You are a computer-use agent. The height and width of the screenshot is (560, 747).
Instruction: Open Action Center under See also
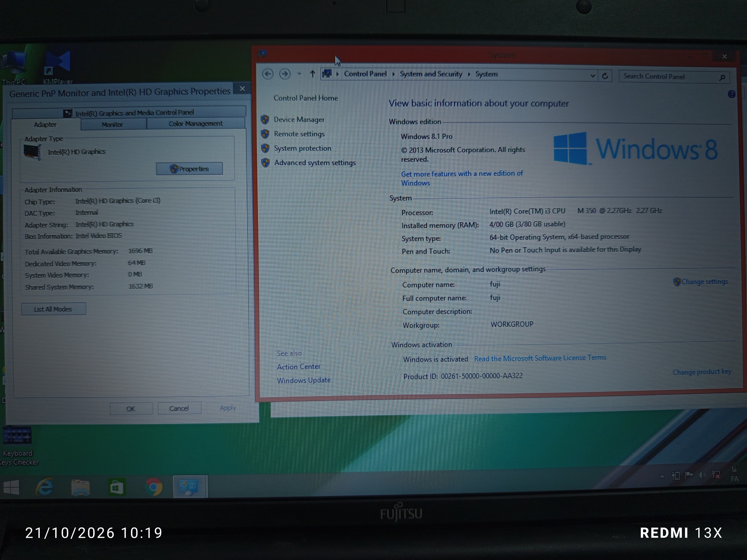pyautogui.click(x=299, y=367)
